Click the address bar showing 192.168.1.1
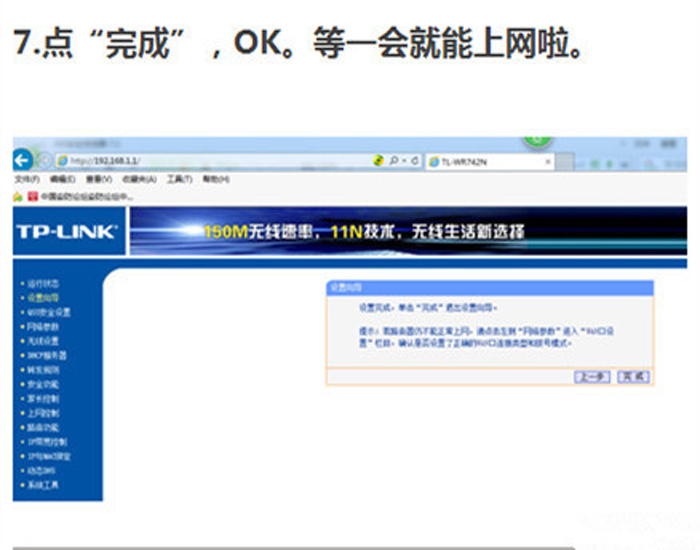Screen dimensions: 700x550 [x=200, y=160]
